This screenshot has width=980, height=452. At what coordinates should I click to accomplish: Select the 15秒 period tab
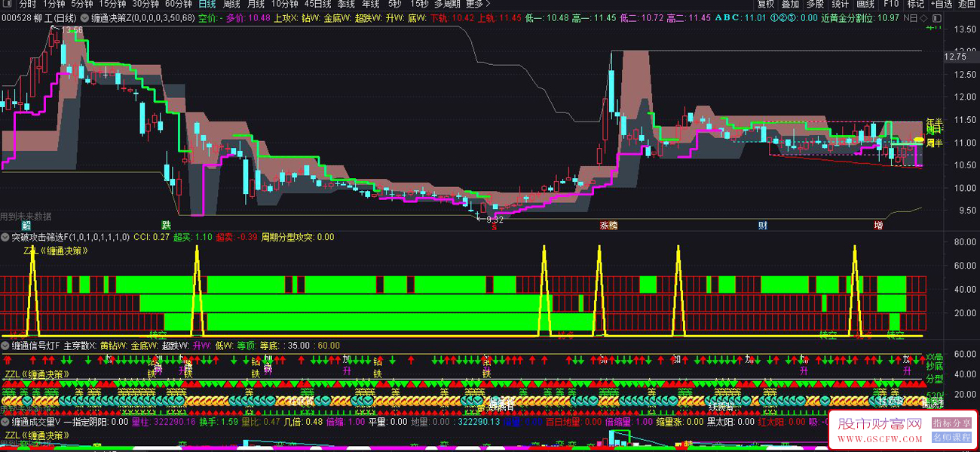click(419, 4)
